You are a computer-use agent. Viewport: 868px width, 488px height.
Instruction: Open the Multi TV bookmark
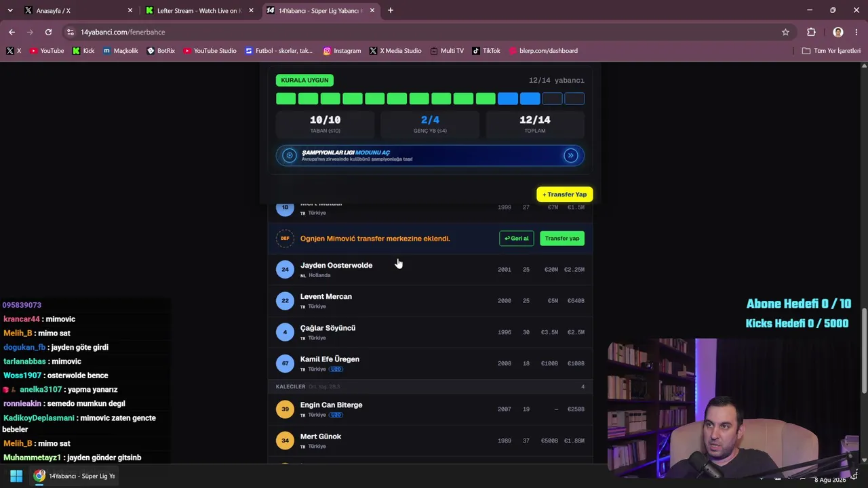click(446, 51)
